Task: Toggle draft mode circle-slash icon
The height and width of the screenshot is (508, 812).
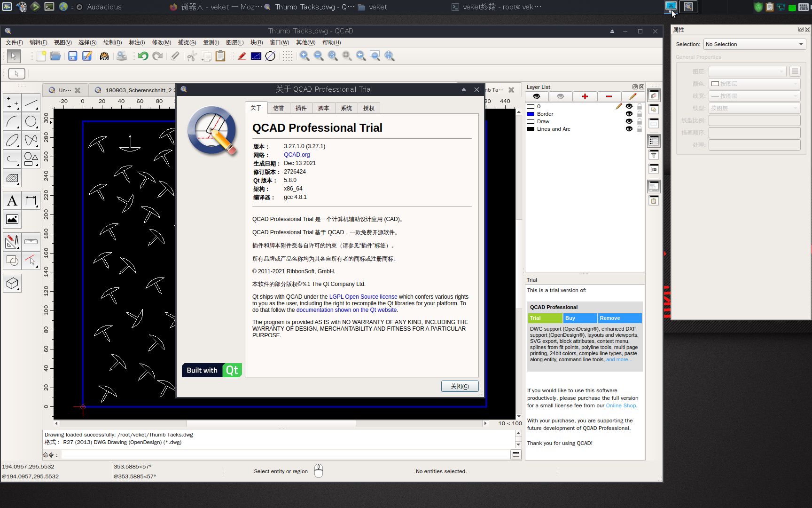Action: point(270,56)
